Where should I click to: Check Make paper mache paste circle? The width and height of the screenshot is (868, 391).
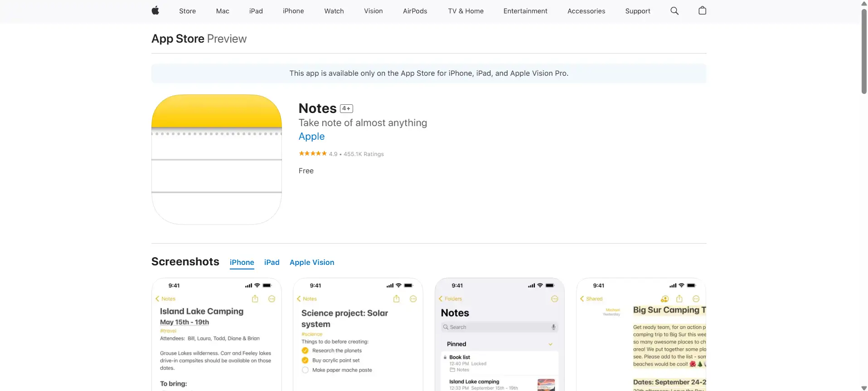(x=305, y=370)
